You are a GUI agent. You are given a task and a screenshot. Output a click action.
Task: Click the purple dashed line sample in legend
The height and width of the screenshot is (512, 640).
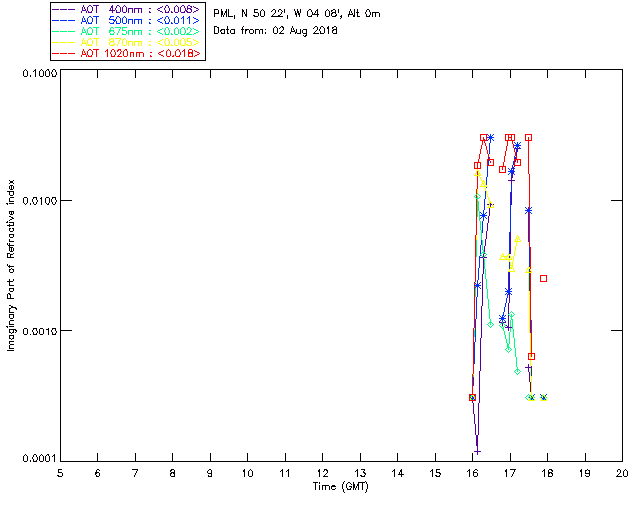(64, 9)
